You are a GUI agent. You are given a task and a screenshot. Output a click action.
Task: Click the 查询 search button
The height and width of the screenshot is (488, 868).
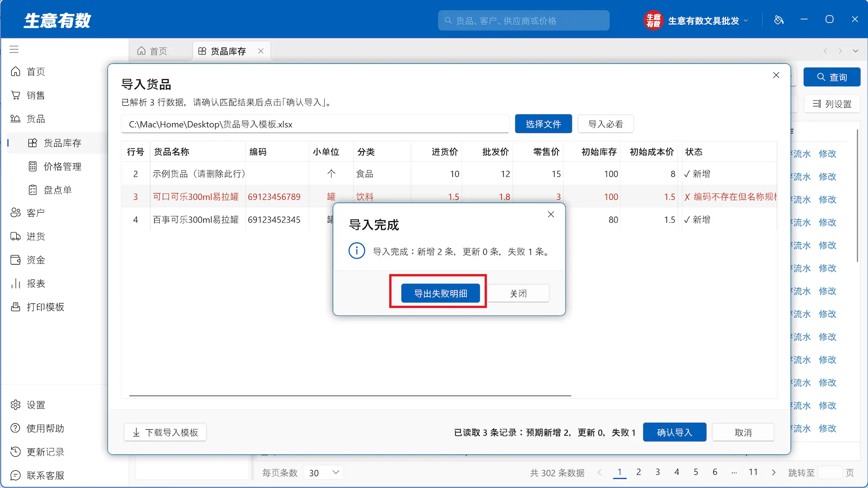tap(832, 77)
